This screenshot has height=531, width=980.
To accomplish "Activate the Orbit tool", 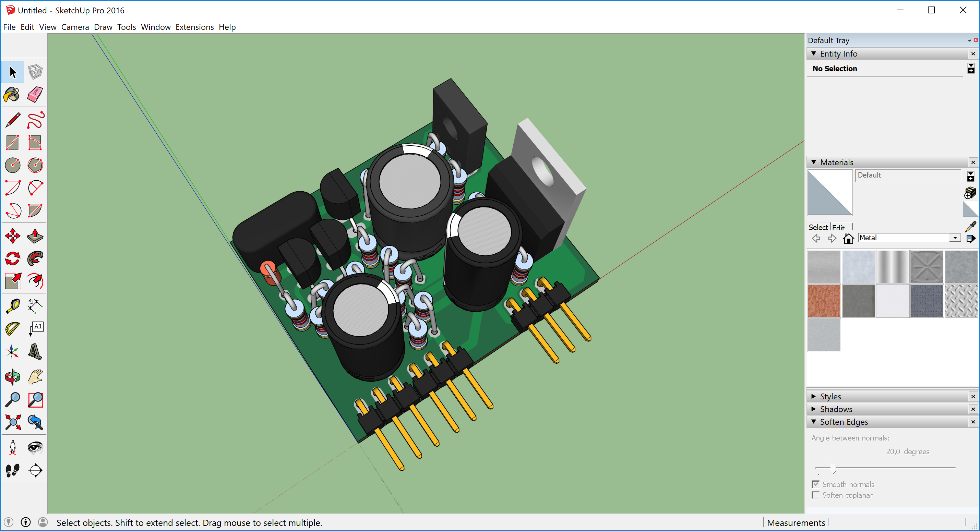I will click(x=13, y=377).
